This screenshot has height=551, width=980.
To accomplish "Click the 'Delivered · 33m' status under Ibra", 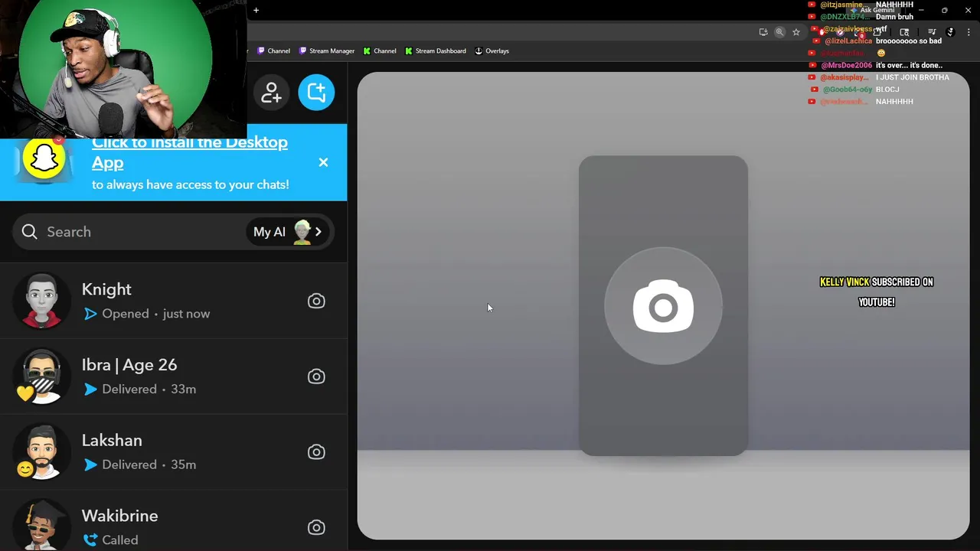I will coord(139,390).
